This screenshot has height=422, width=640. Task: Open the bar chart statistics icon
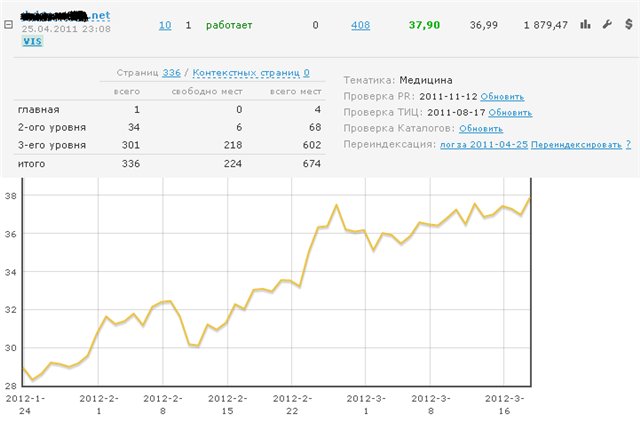click(x=585, y=23)
